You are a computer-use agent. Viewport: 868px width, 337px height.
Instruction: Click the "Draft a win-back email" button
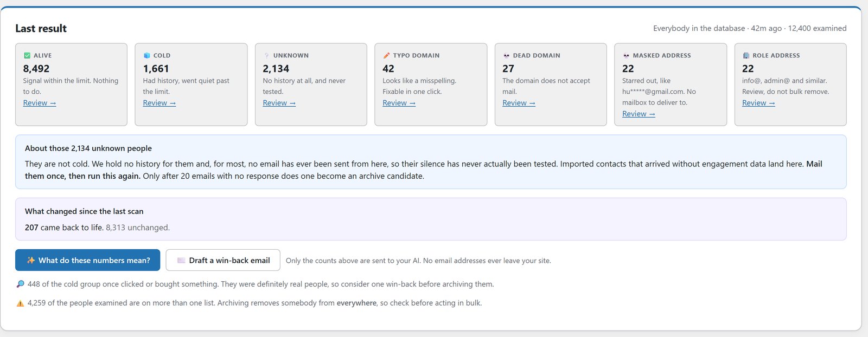(x=223, y=260)
